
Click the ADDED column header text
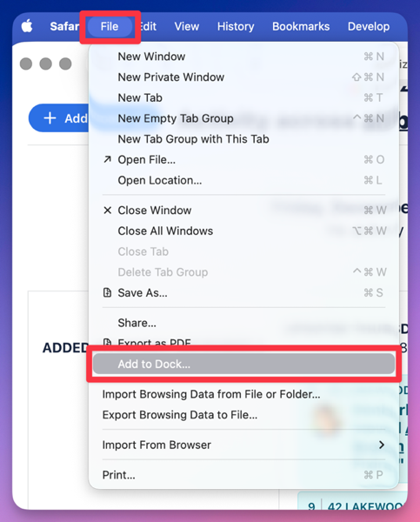coord(65,348)
